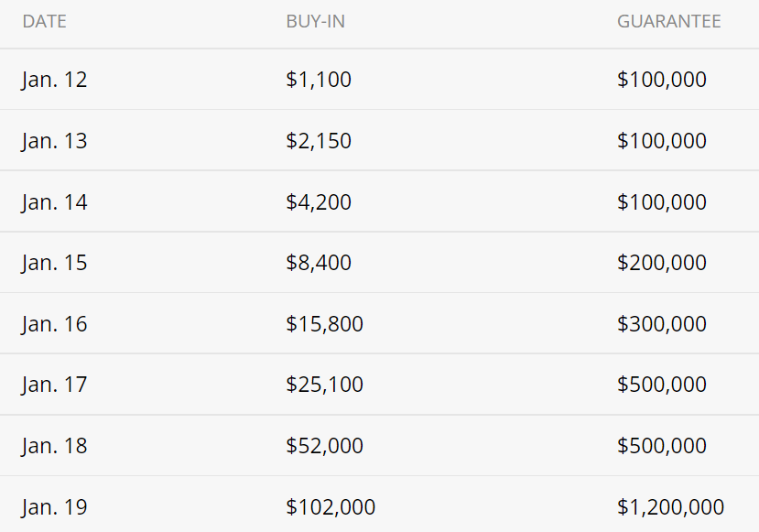The image size is (759, 532).
Task: Select the Jan. 16 date cell
Action: click(x=54, y=324)
